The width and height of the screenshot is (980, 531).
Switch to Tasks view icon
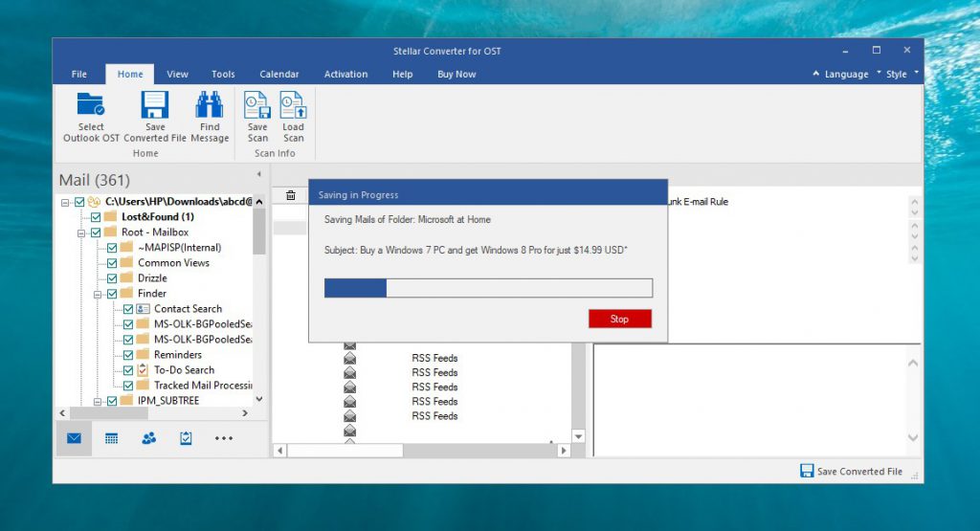[186, 438]
